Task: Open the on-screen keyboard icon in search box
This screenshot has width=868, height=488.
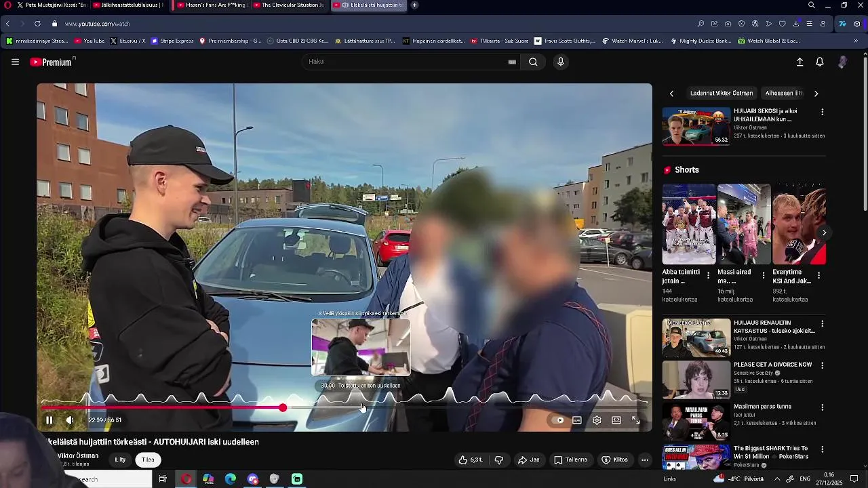Action: pyautogui.click(x=512, y=62)
